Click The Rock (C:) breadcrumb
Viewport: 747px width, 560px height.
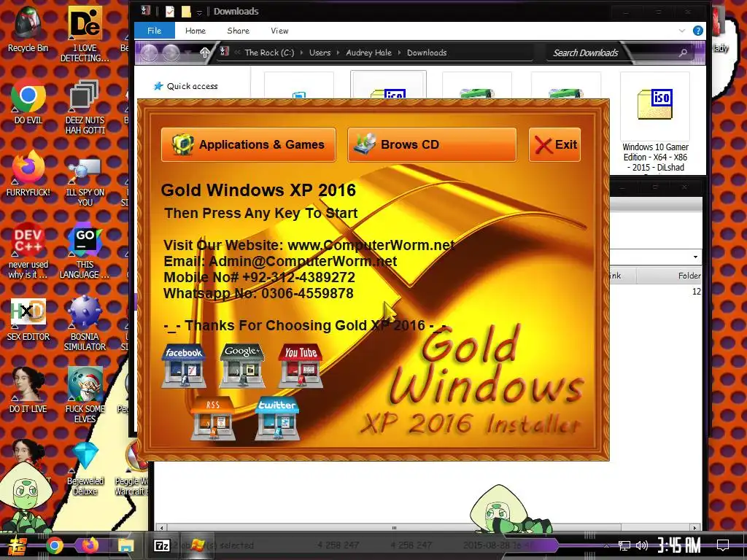click(269, 52)
